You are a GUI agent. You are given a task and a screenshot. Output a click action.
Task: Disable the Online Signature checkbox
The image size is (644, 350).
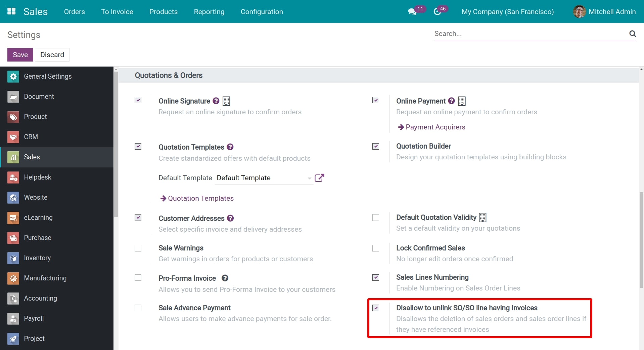pos(138,100)
